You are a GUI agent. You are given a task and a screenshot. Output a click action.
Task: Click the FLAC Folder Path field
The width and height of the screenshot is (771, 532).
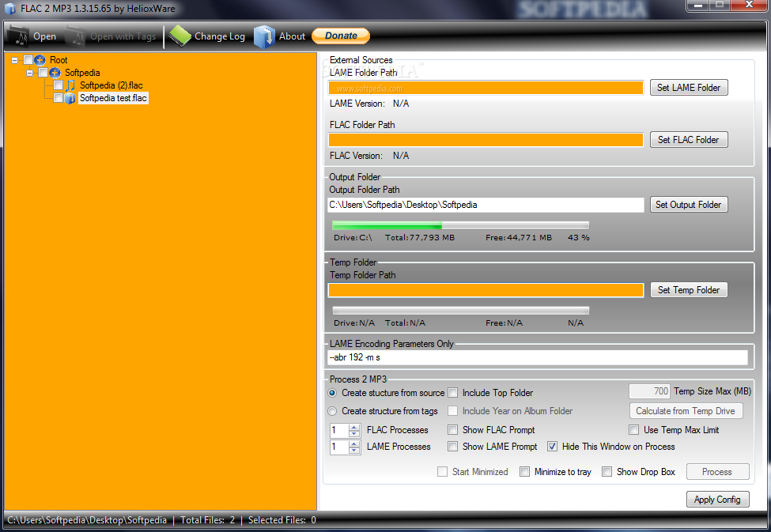click(x=486, y=140)
